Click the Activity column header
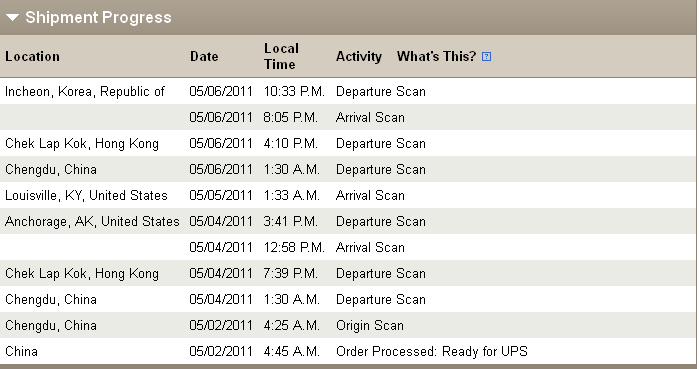699x369 pixels. pyautogui.click(x=359, y=57)
